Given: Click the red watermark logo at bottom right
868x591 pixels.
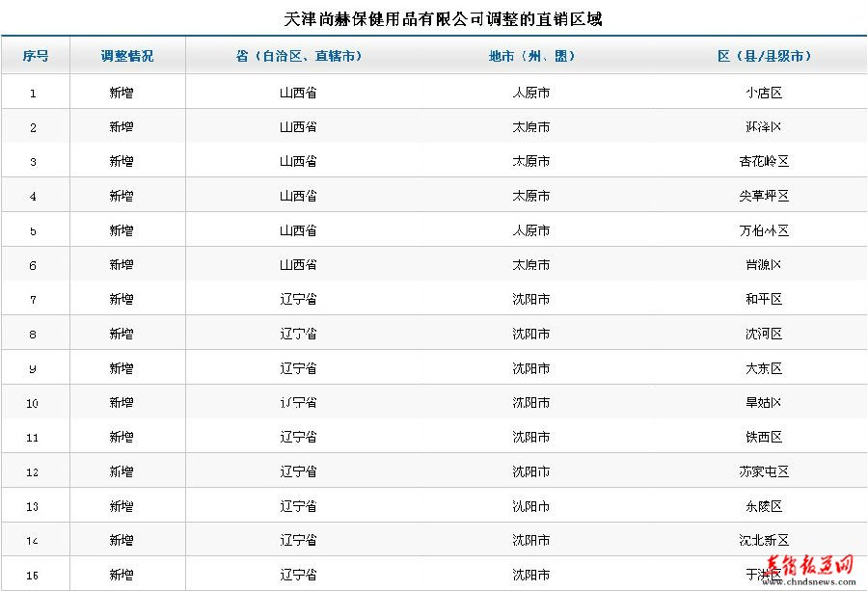Looking at the screenshot, I should [x=809, y=565].
